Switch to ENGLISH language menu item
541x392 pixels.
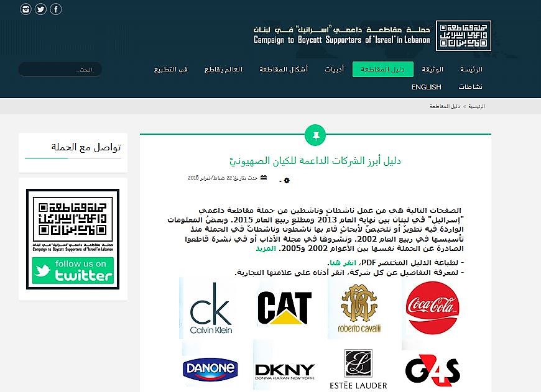pos(426,87)
